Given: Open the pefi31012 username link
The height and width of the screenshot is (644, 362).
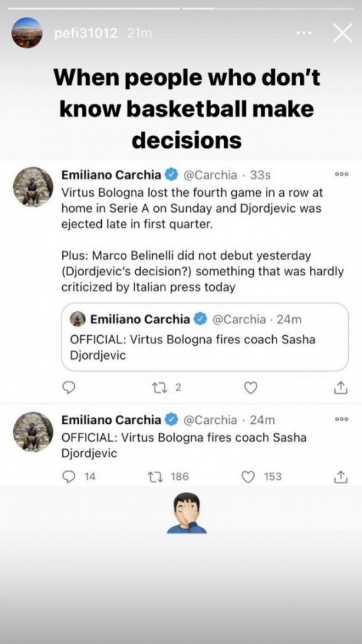Looking at the screenshot, I should (x=86, y=33).
